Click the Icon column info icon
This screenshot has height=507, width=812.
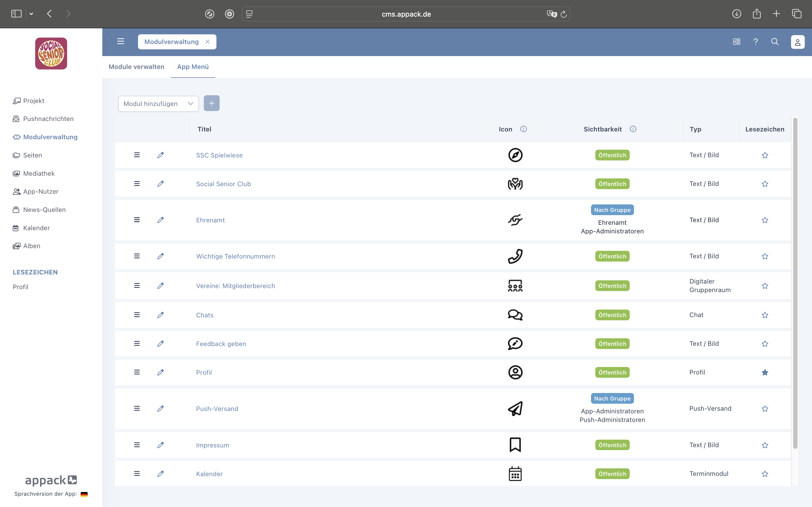tap(523, 129)
